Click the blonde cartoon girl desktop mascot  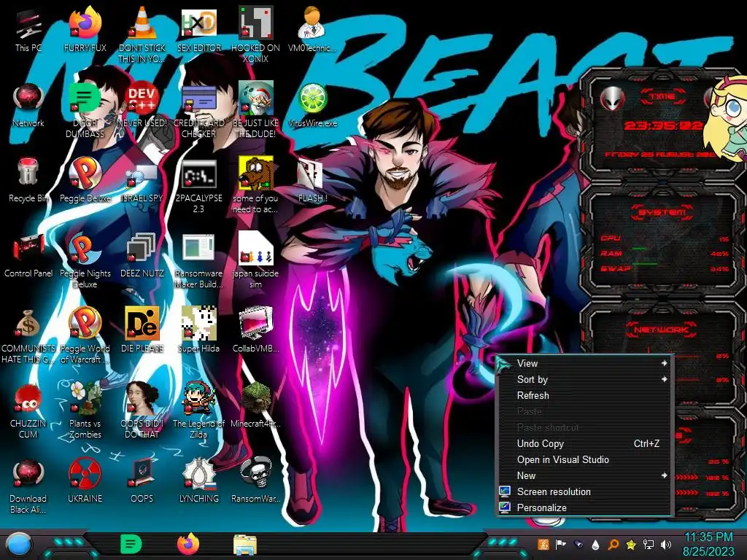pos(725,119)
